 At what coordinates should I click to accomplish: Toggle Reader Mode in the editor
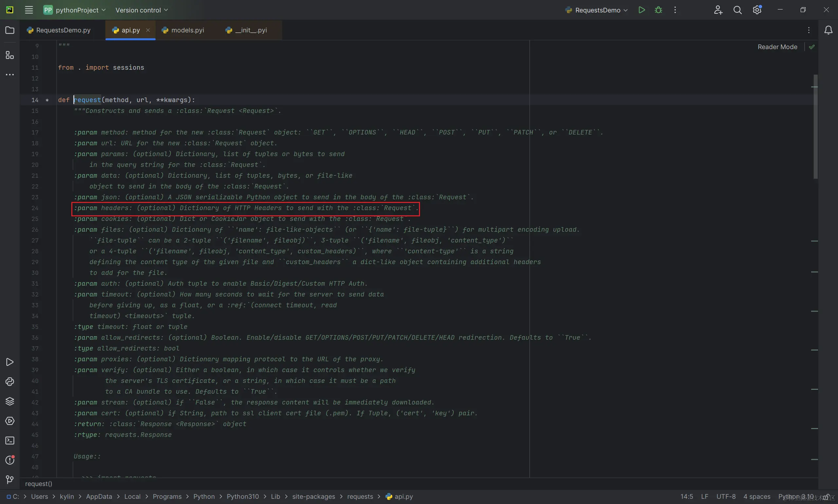(x=777, y=47)
